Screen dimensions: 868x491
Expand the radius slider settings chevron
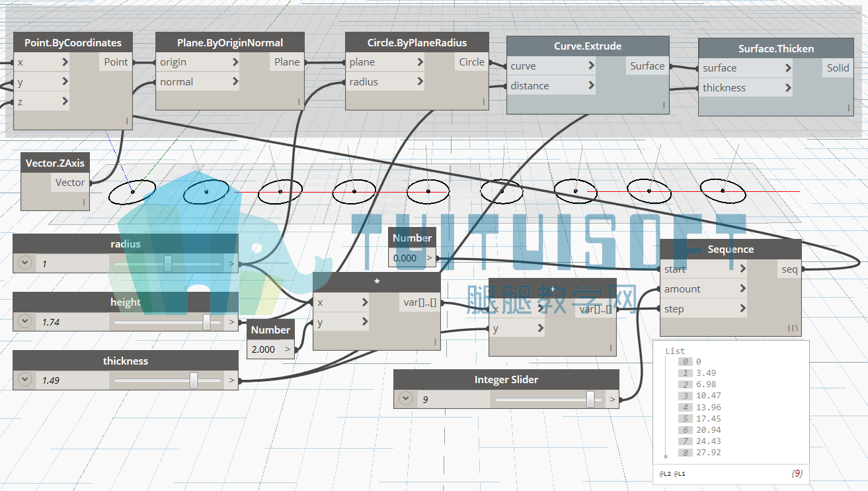25,263
